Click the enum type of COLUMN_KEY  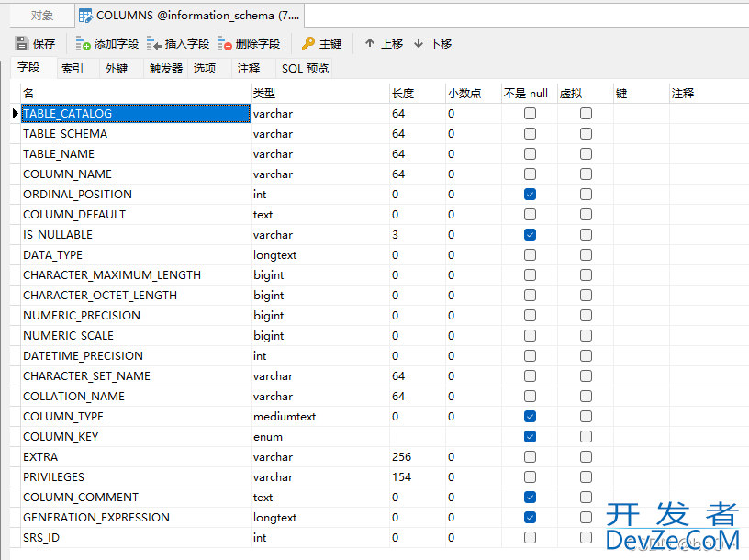268,437
